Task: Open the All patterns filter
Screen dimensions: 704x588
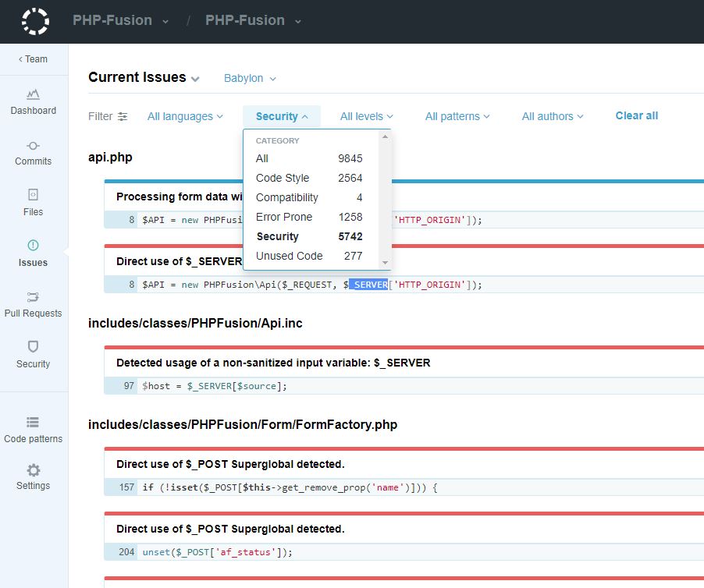Action: (457, 115)
